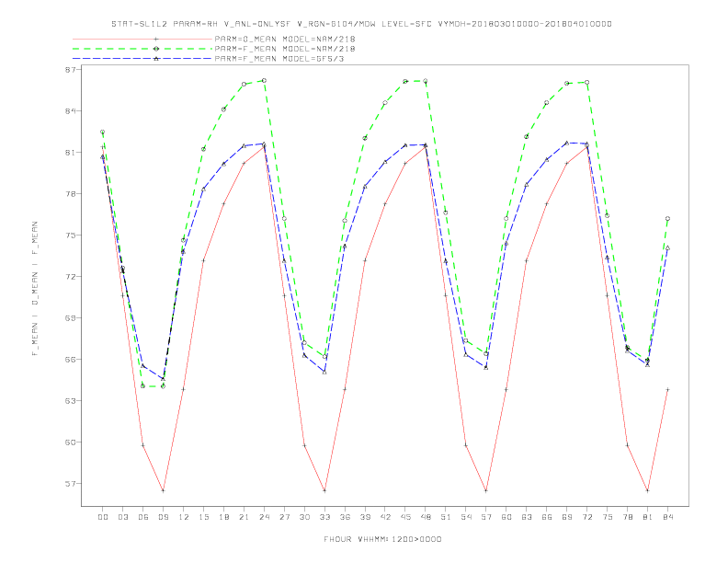This screenshot has width=728, height=563.
Task: Click x-axis tick label 27
Action: [284, 517]
